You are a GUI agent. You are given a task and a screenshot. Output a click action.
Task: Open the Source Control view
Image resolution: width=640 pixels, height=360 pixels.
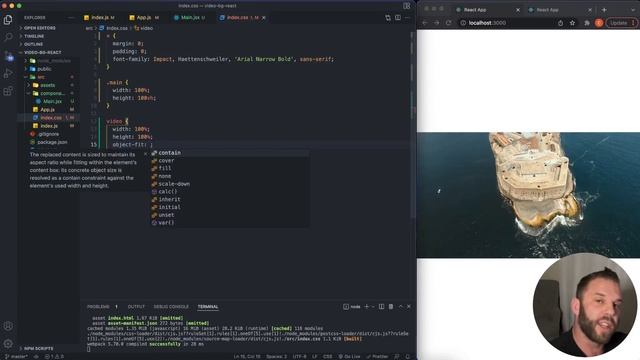8,56
